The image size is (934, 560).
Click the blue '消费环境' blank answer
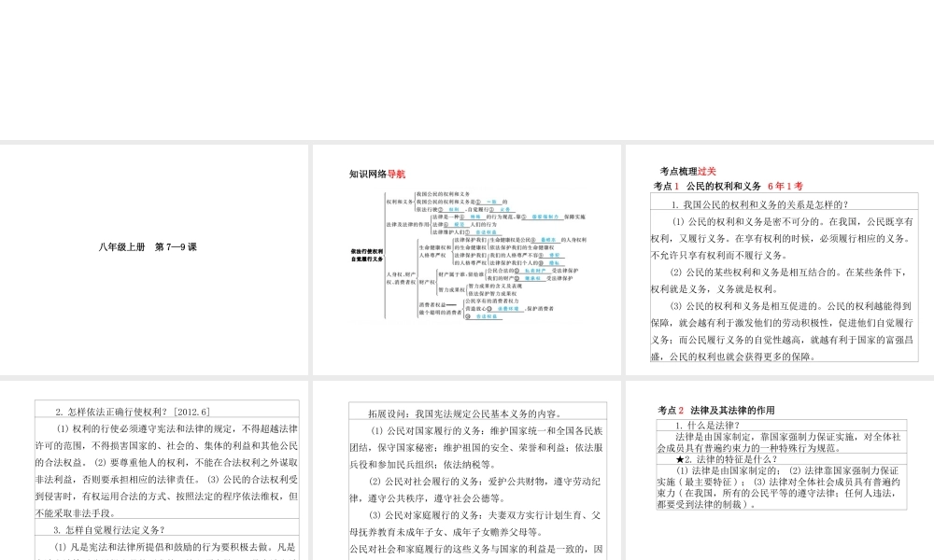pos(507,309)
